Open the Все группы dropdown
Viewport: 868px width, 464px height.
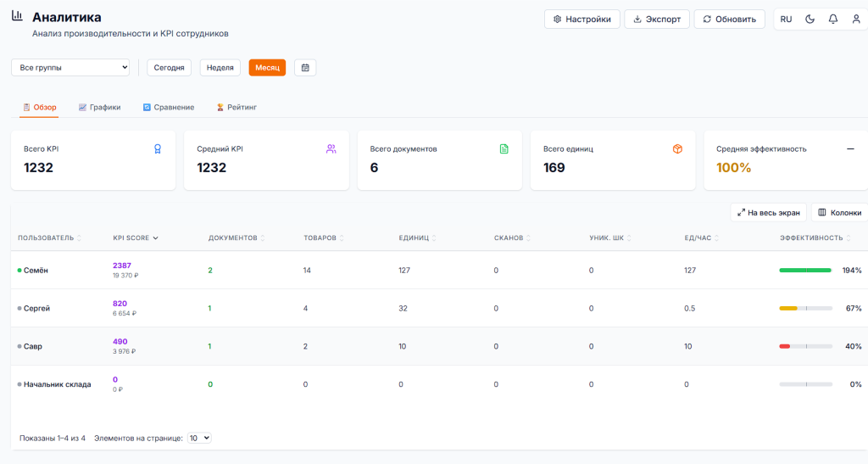tap(70, 68)
